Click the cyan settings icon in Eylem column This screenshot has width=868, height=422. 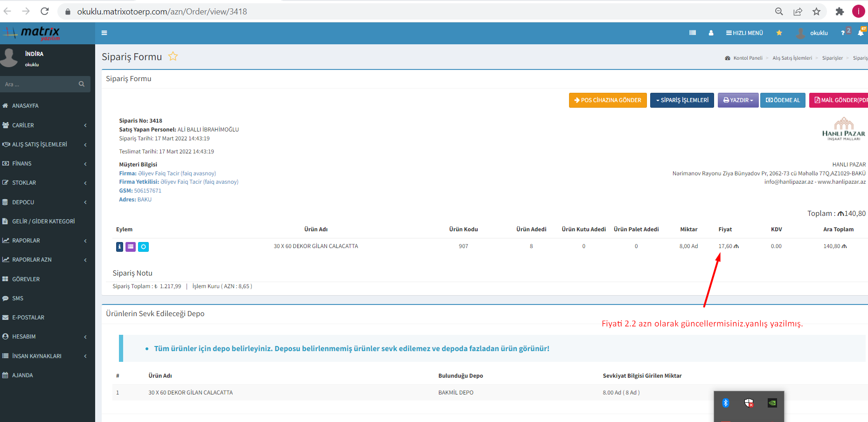[143, 247]
